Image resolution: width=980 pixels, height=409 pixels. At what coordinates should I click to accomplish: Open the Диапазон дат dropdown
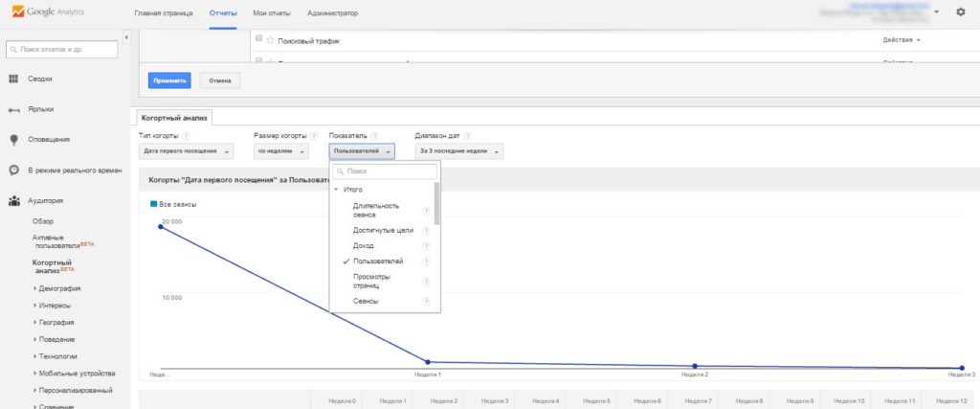459,151
